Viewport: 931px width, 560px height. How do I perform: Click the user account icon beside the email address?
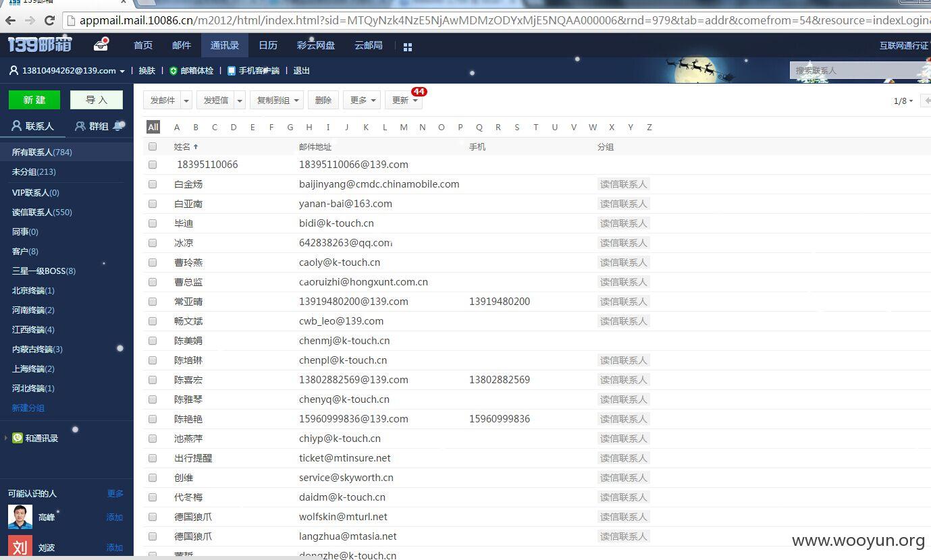14,70
